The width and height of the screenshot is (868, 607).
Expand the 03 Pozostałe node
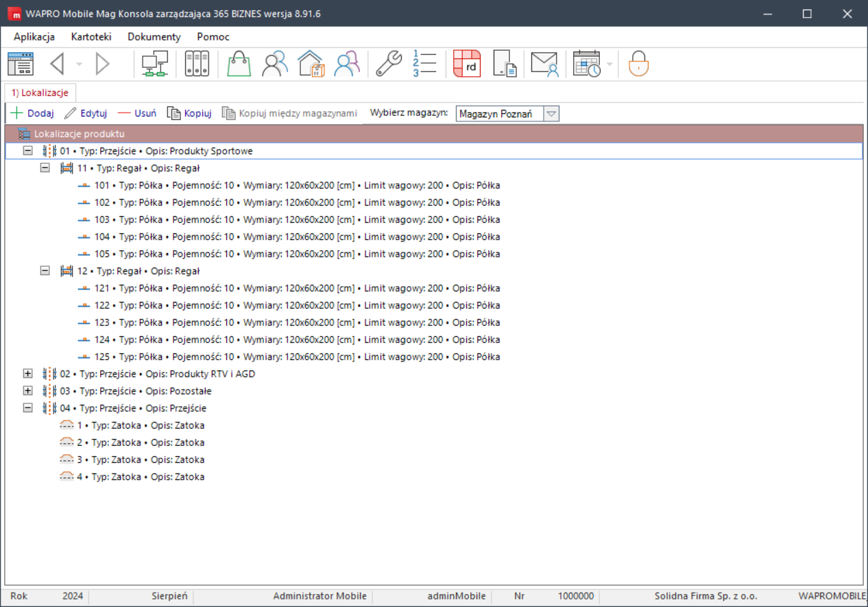click(x=28, y=391)
